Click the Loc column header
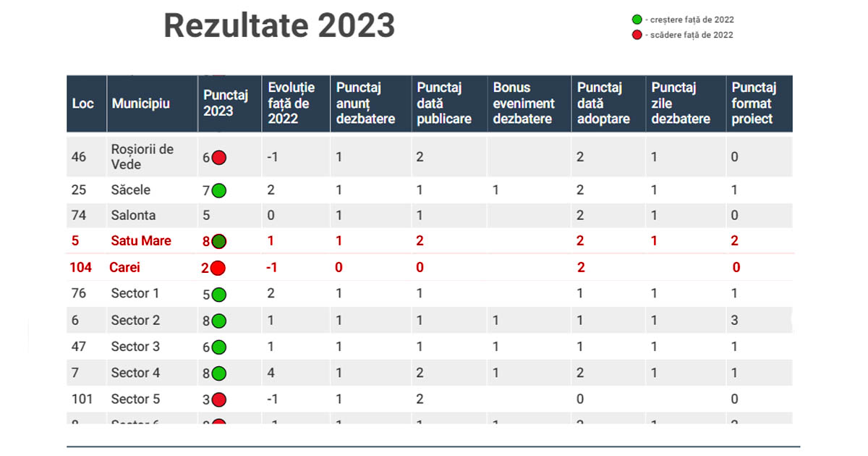 (x=83, y=104)
